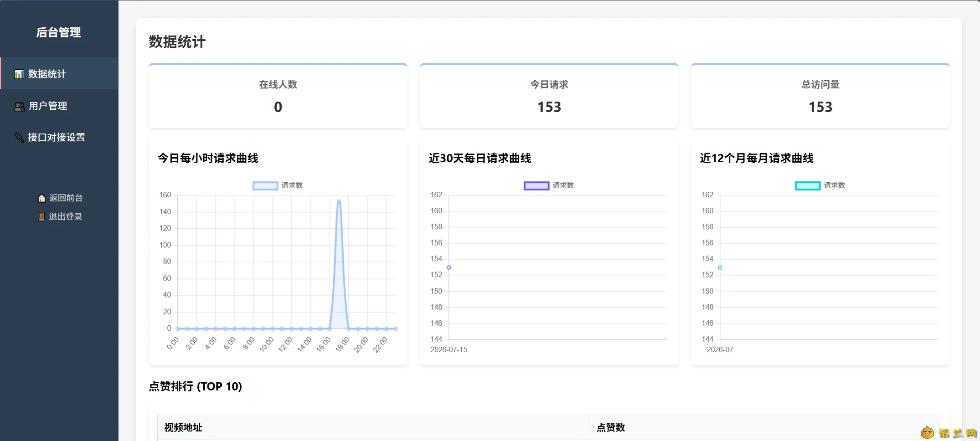Click the 点赞数 table column header
This screenshot has width=980, height=441.
(765, 427)
